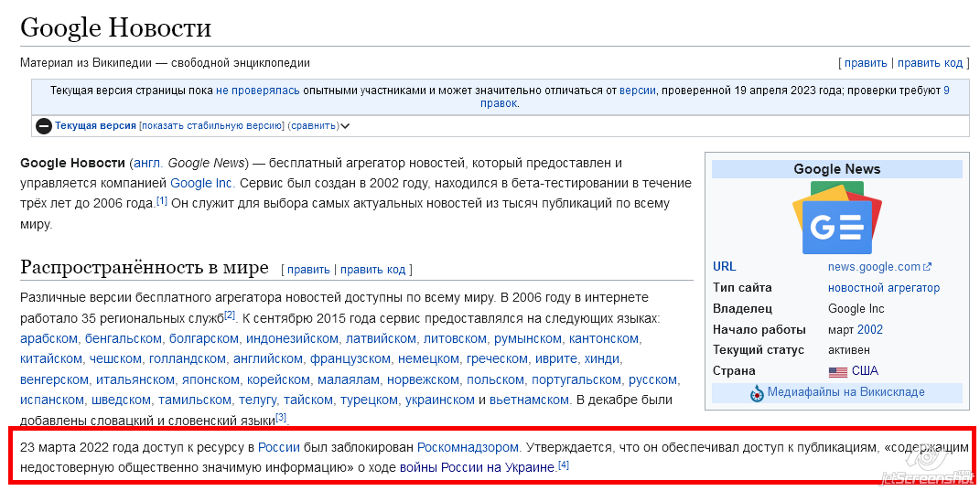Open the 'вьетнамском' language link
This screenshot has height=491, width=980.
530,400
